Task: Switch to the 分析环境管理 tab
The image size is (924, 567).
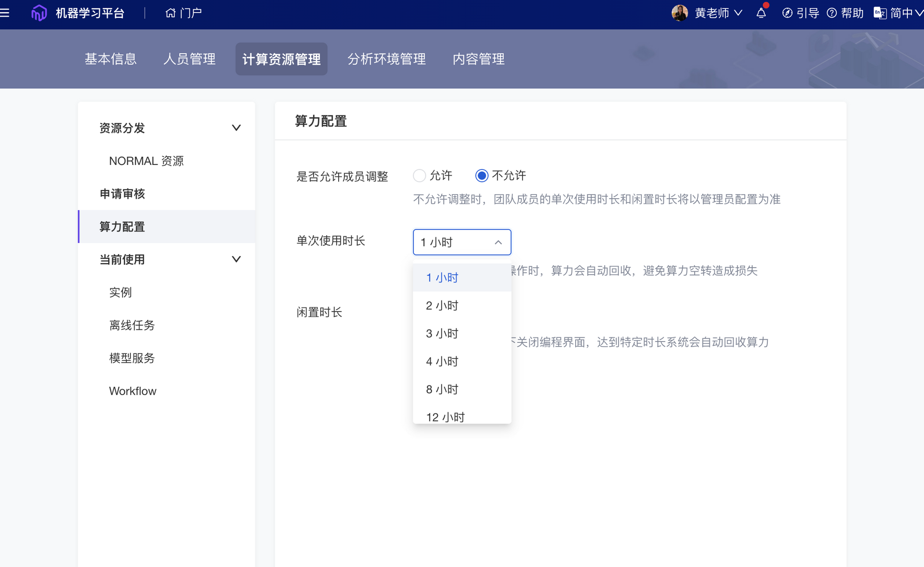Action: point(387,59)
